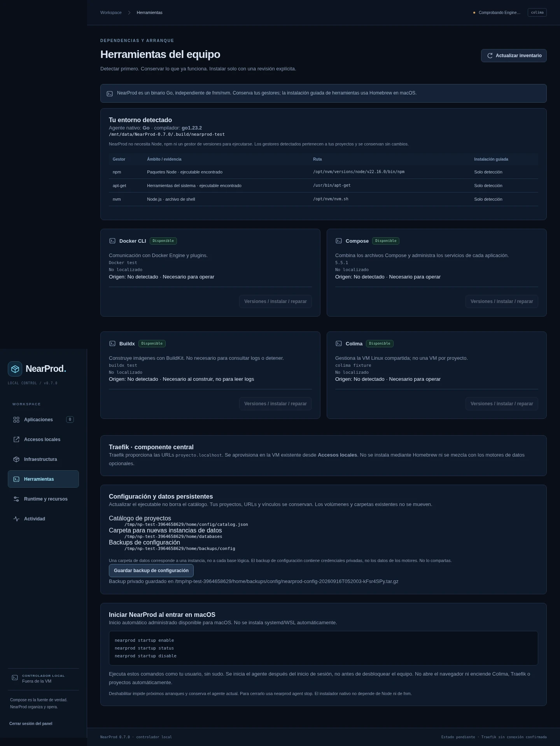The image size is (560, 746).
Task: Click the Herramientas terminal icon in sidebar
Action: 16,479
